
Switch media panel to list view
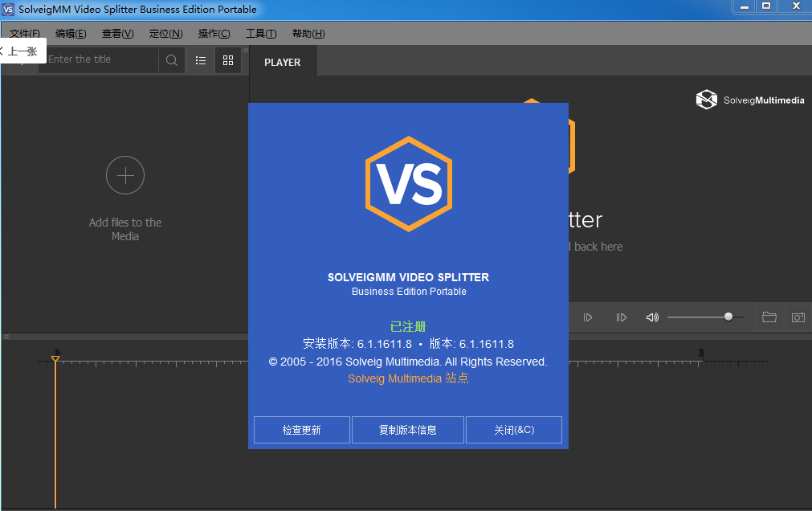201,60
